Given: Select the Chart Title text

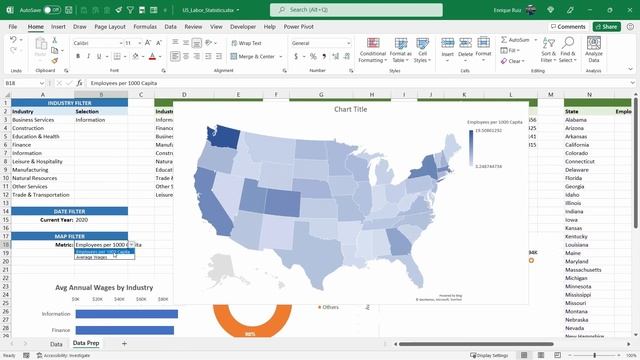Looking at the screenshot, I should coord(351,109).
